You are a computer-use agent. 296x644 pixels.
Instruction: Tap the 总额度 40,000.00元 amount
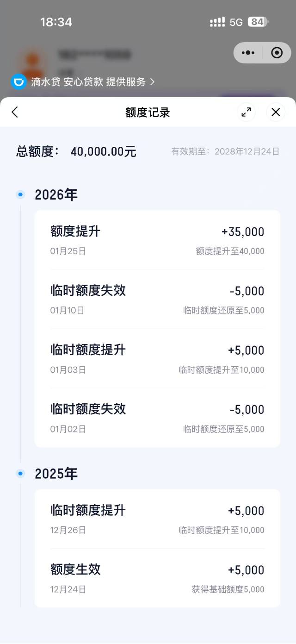pyautogui.click(x=103, y=152)
